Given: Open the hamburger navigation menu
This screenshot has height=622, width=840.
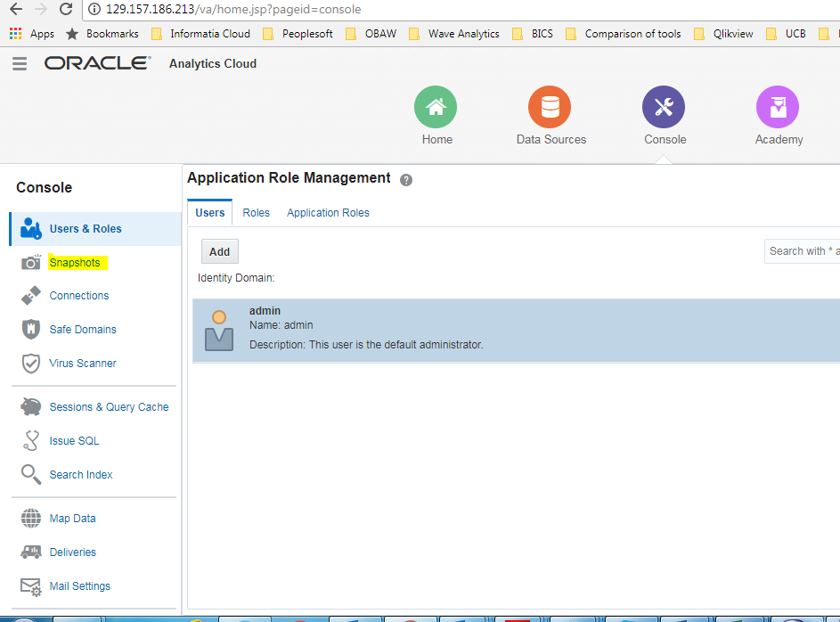Looking at the screenshot, I should pyautogui.click(x=20, y=64).
